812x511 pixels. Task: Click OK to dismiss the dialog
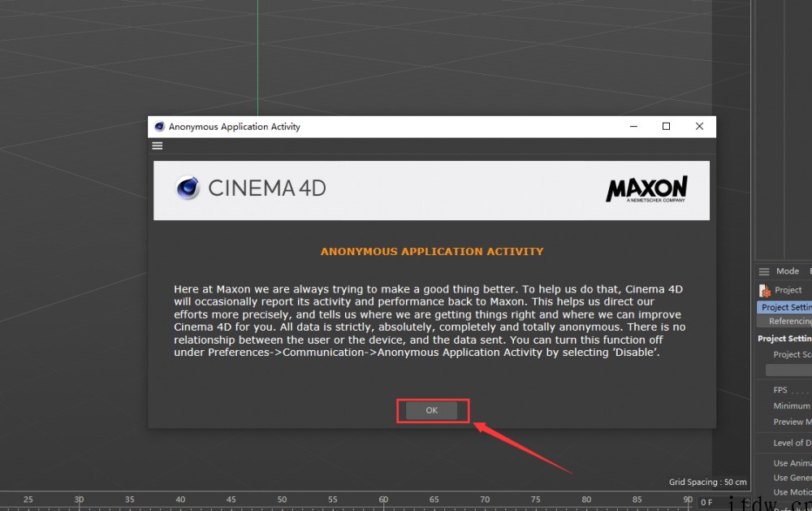click(431, 410)
